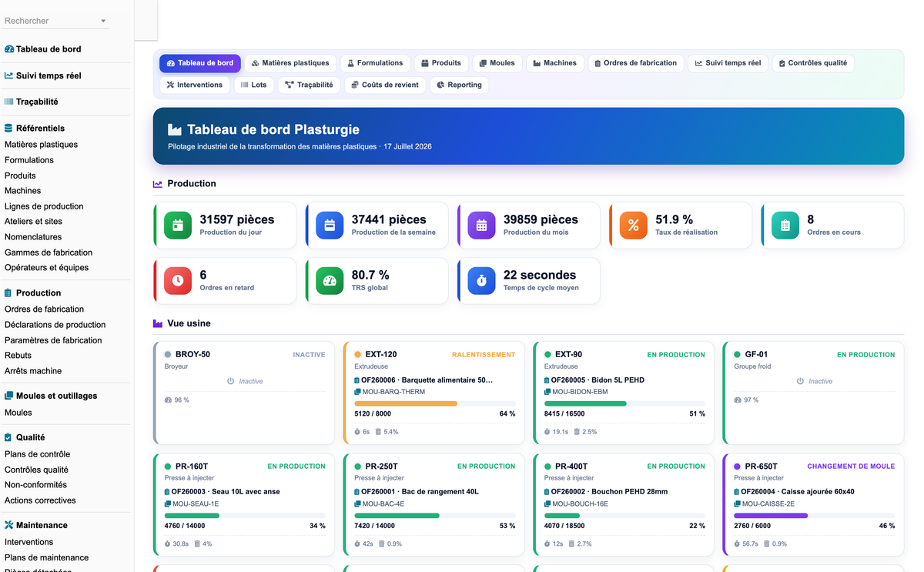Open the Rechercher dropdown arrow
The height and width of the screenshot is (572, 924).
pyautogui.click(x=103, y=22)
